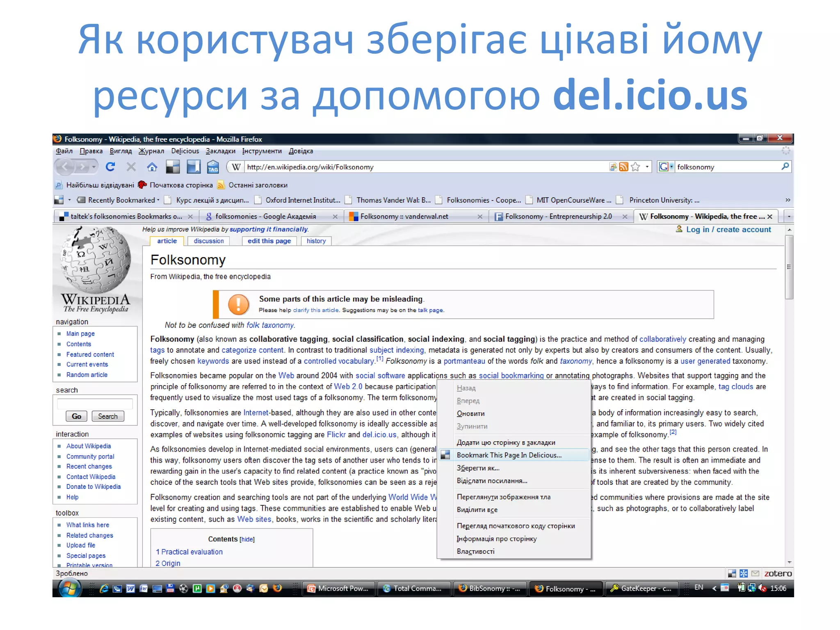Click the Delicious status bar icon
This screenshot has height=630, width=840.
(x=732, y=573)
